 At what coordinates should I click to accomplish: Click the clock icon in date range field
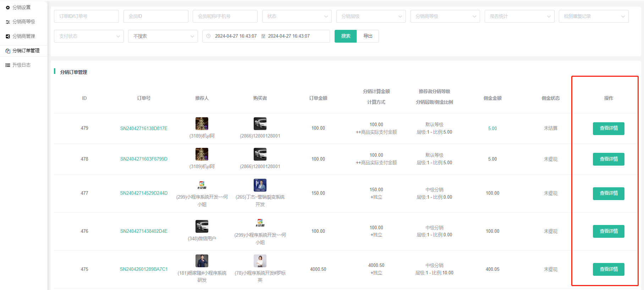pyautogui.click(x=209, y=36)
